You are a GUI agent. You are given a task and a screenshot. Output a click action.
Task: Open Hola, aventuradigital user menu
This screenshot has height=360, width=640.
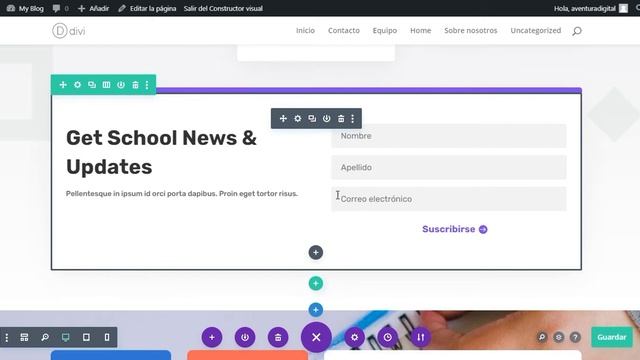click(x=591, y=8)
